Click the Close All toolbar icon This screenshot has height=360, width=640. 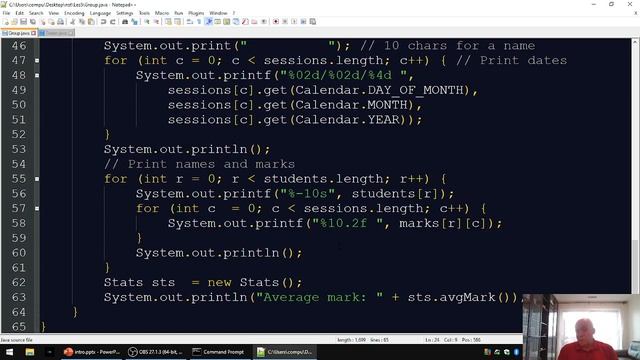51,22
